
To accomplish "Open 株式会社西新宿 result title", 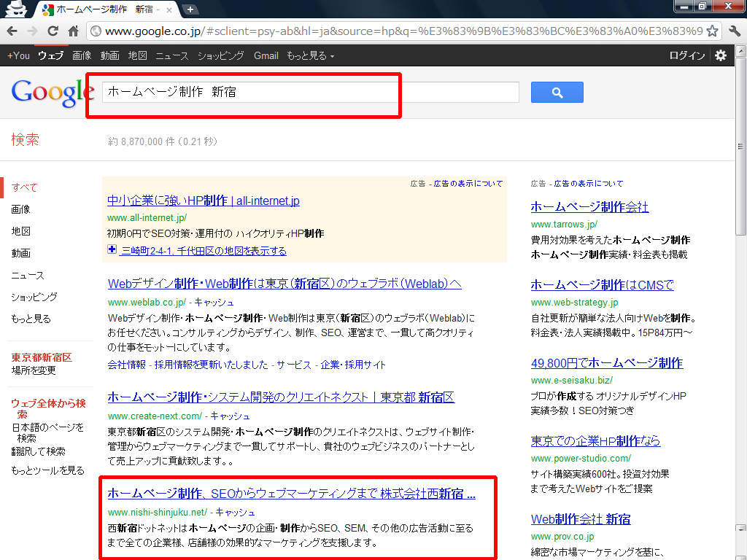I will 292,494.
